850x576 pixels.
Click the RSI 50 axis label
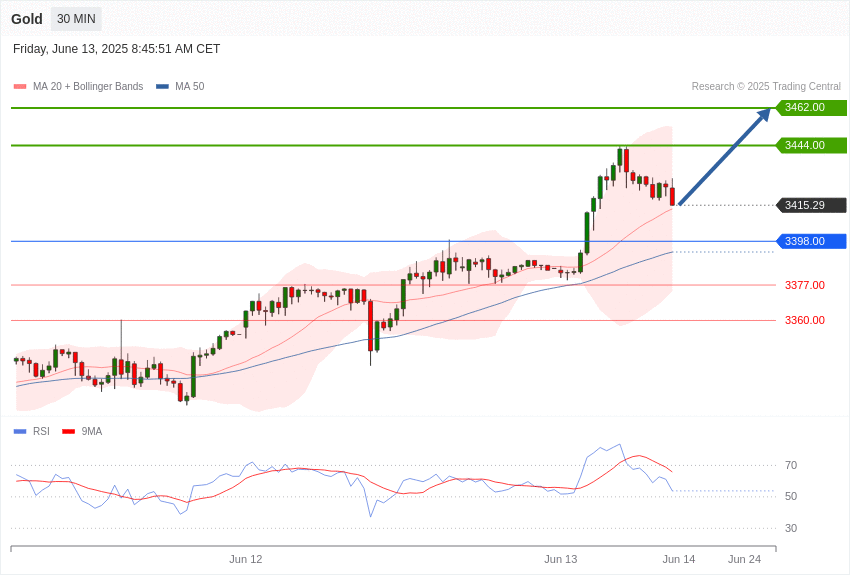[791, 496]
